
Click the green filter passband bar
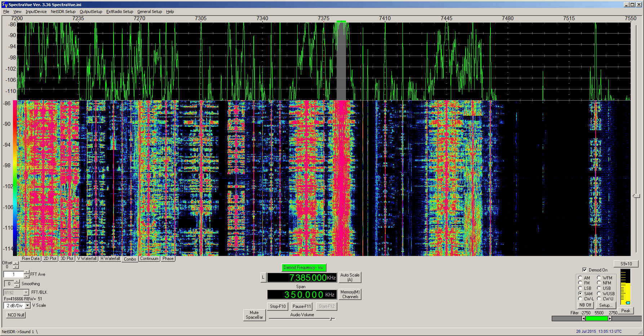coord(597,319)
